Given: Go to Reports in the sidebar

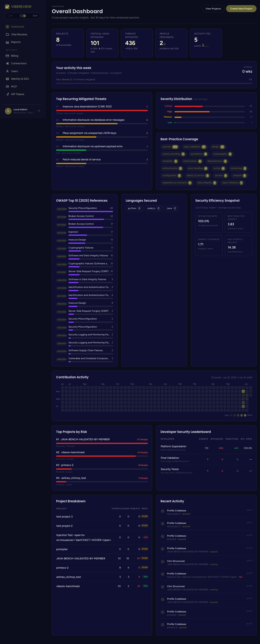Looking at the screenshot, I should (x=23, y=42).
